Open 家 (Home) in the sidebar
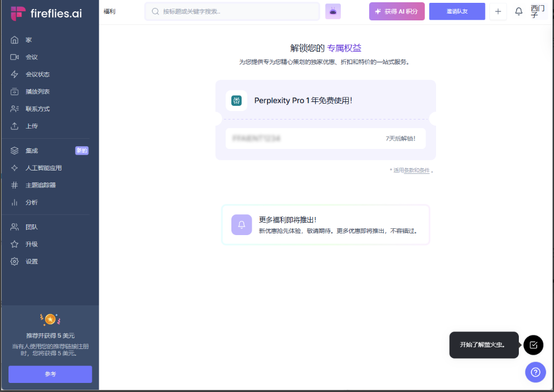This screenshot has height=392, width=554. click(28, 40)
